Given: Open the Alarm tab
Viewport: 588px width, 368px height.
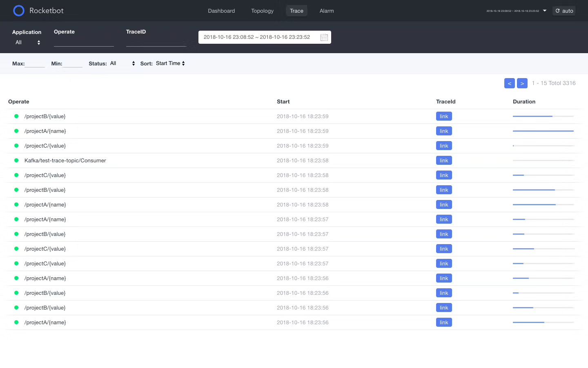Looking at the screenshot, I should [327, 11].
